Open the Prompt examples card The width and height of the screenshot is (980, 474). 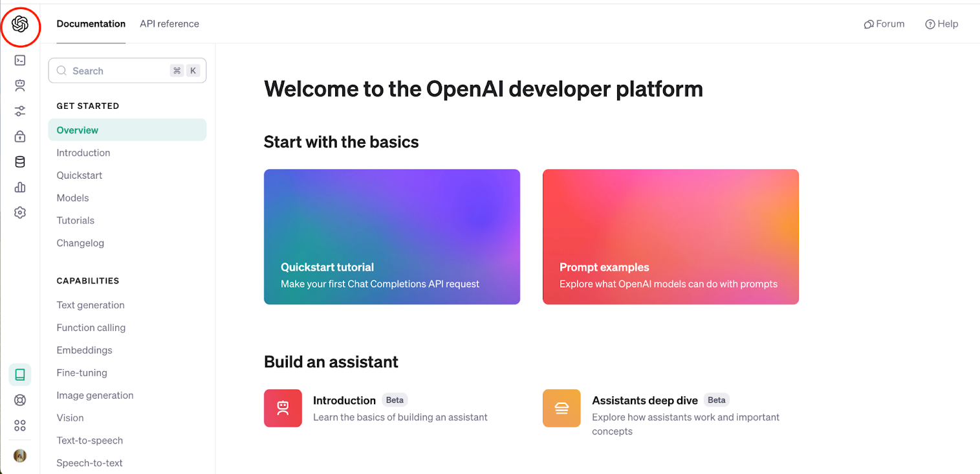[x=670, y=236]
